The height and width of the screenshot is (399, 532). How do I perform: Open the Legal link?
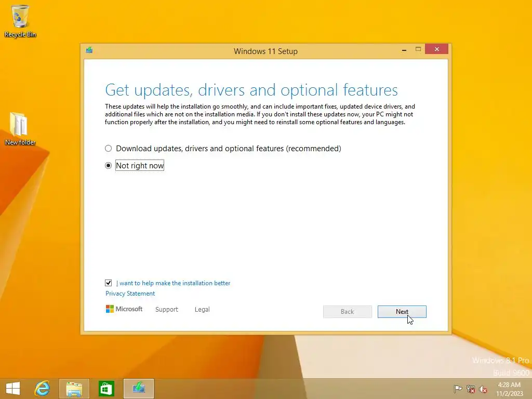coord(202,310)
